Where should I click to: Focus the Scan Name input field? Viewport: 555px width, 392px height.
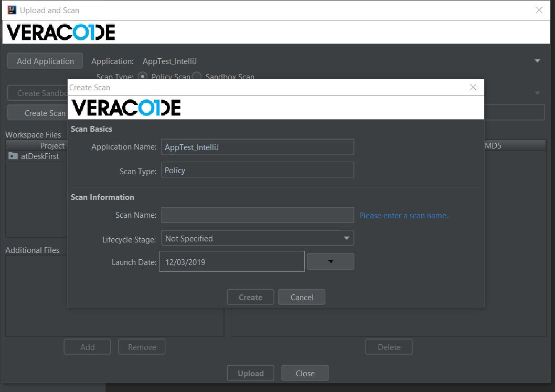tap(258, 215)
